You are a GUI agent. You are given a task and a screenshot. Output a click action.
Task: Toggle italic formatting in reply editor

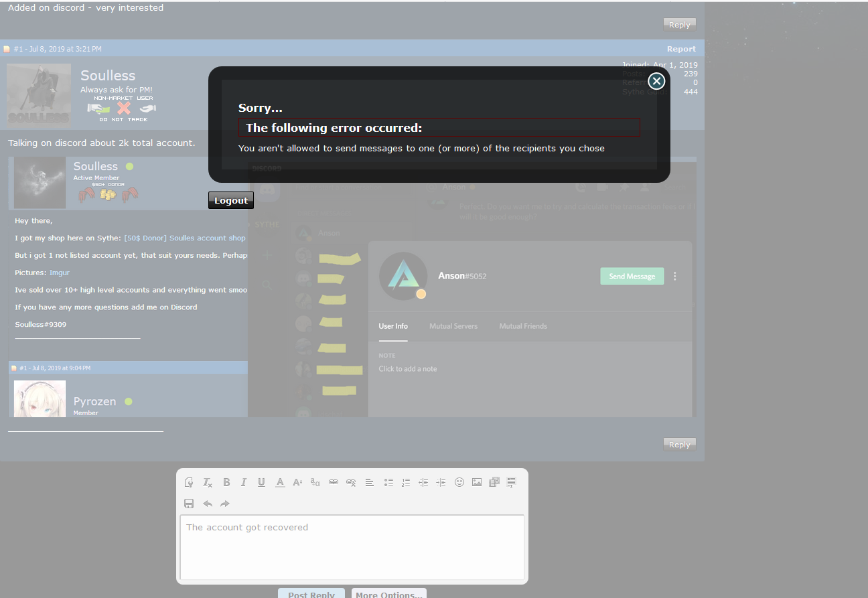[x=244, y=482]
